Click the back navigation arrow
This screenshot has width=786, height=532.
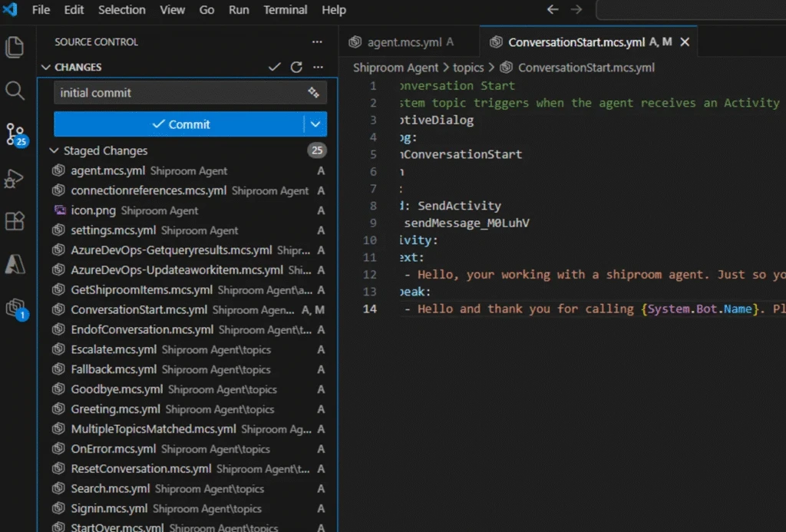(552, 10)
